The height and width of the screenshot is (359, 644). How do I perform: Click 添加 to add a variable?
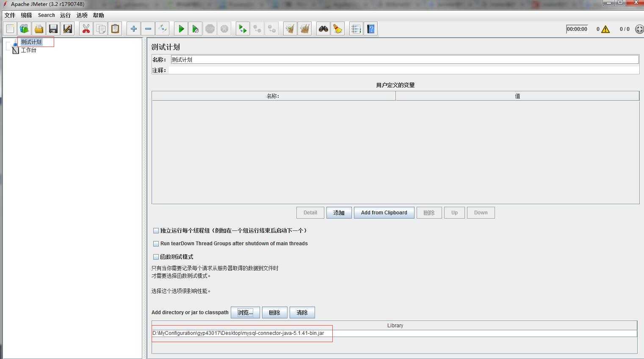(339, 213)
